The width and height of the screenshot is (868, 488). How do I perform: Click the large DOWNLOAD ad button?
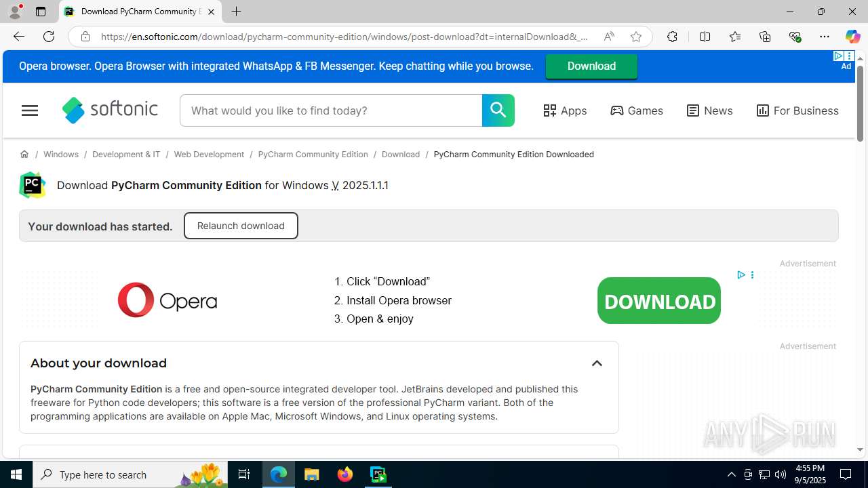pyautogui.click(x=659, y=301)
